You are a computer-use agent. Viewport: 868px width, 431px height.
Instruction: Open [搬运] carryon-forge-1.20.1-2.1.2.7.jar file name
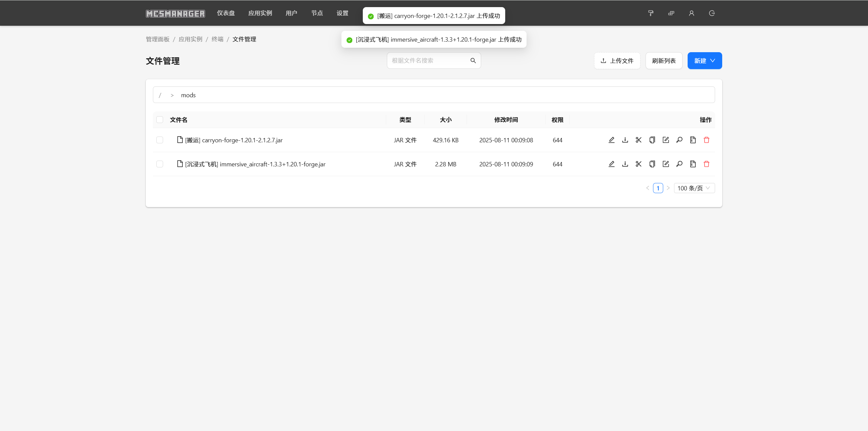point(234,140)
